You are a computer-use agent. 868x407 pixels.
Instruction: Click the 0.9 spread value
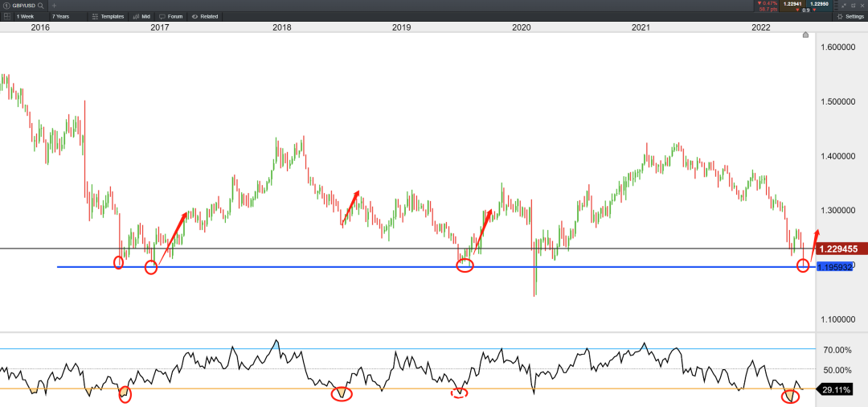point(806,10)
